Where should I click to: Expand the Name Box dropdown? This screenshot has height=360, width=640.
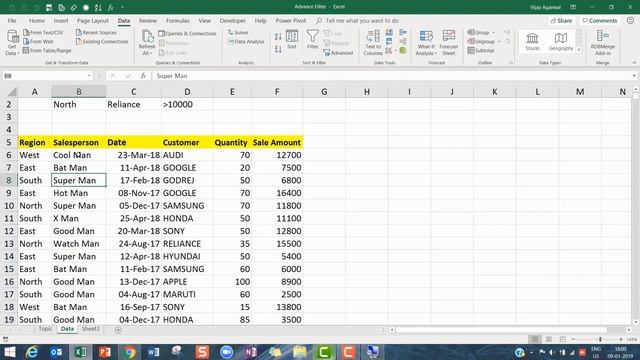(89, 76)
